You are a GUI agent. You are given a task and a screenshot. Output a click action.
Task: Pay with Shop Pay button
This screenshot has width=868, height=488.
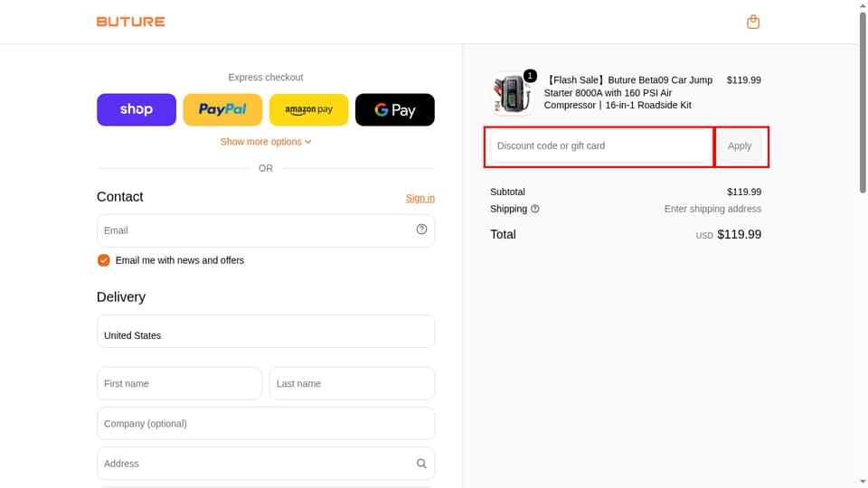(x=137, y=109)
